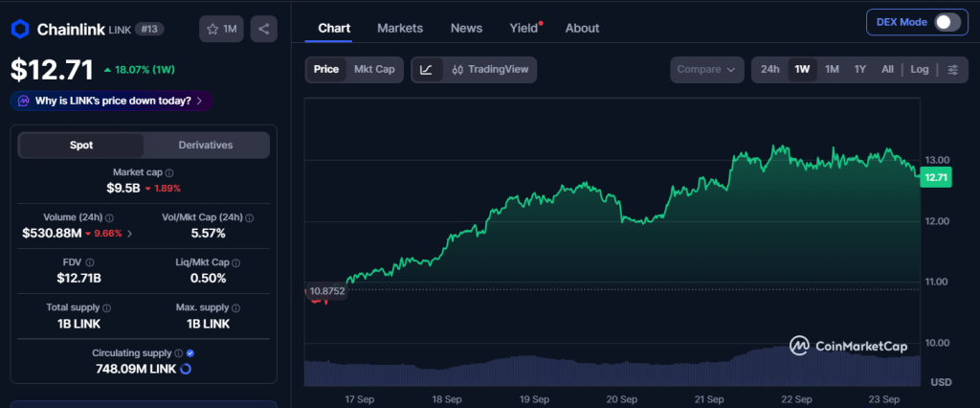Open the Compare dropdown
The height and width of the screenshot is (408, 980).
[707, 70]
